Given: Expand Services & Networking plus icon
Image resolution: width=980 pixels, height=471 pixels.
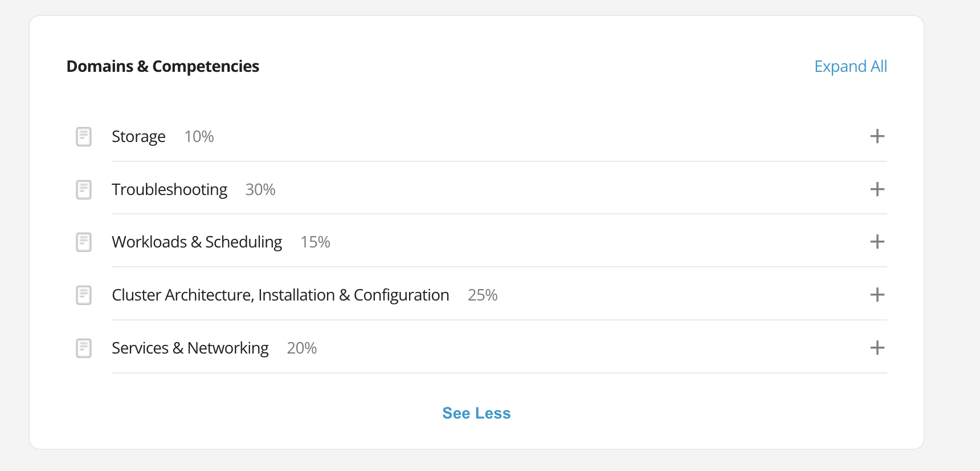Looking at the screenshot, I should coord(877,348).
